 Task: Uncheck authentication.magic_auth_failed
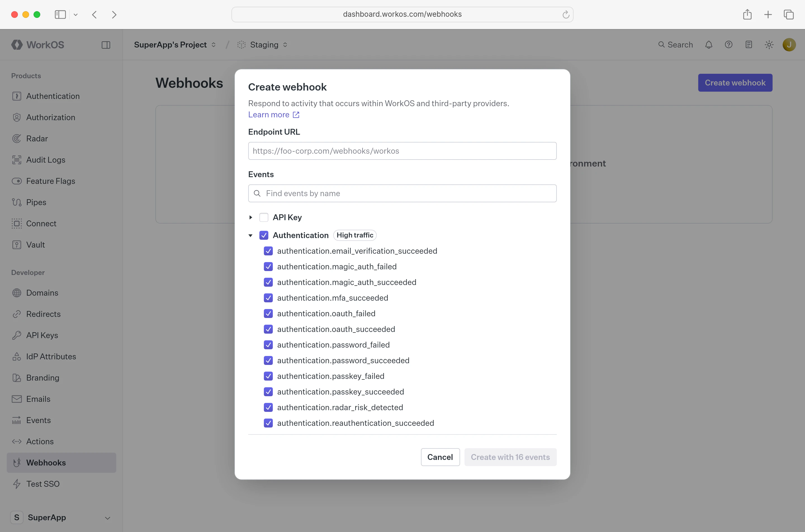268,266
